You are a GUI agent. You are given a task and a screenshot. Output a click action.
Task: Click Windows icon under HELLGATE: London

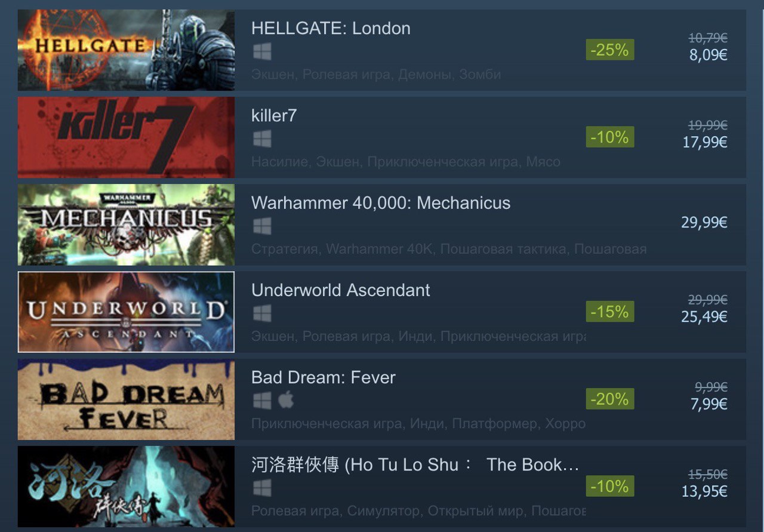click(x=262, y=52)
